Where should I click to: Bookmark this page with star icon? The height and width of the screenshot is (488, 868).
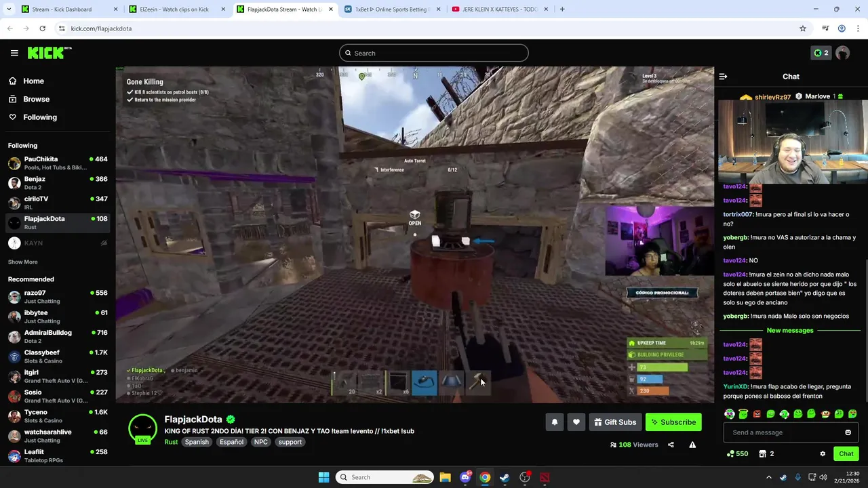pos(803,28)
